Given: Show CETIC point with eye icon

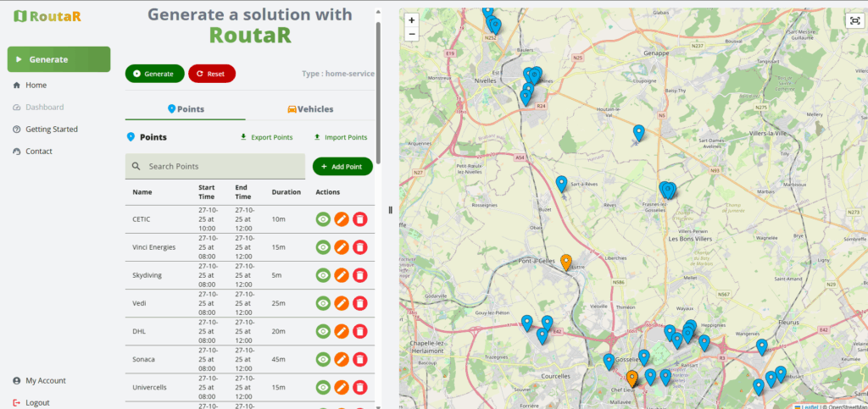Looking at the screenshot, I should click(323, 219).
